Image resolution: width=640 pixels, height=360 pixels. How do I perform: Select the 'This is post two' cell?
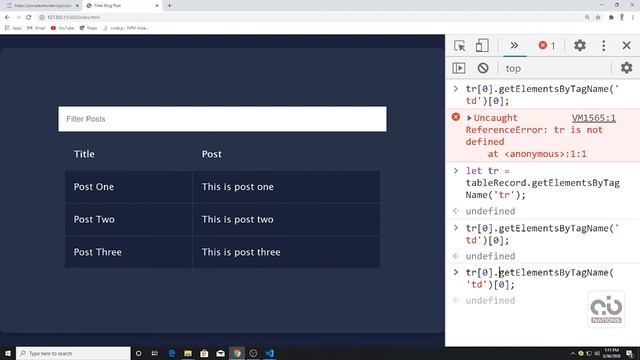(x=286, y=219)
